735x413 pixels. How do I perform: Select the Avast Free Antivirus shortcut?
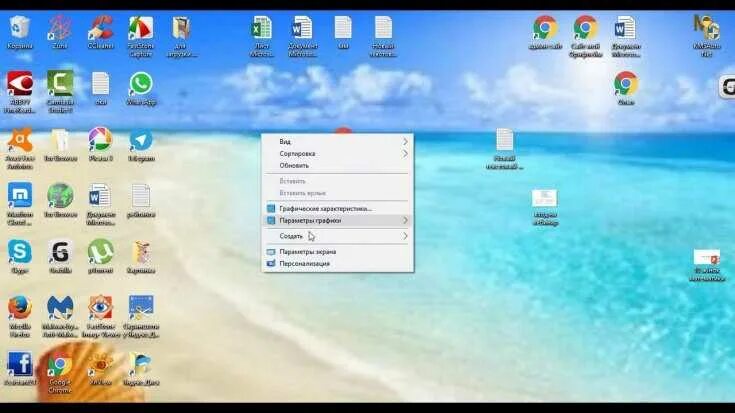(x=20, y=140)
